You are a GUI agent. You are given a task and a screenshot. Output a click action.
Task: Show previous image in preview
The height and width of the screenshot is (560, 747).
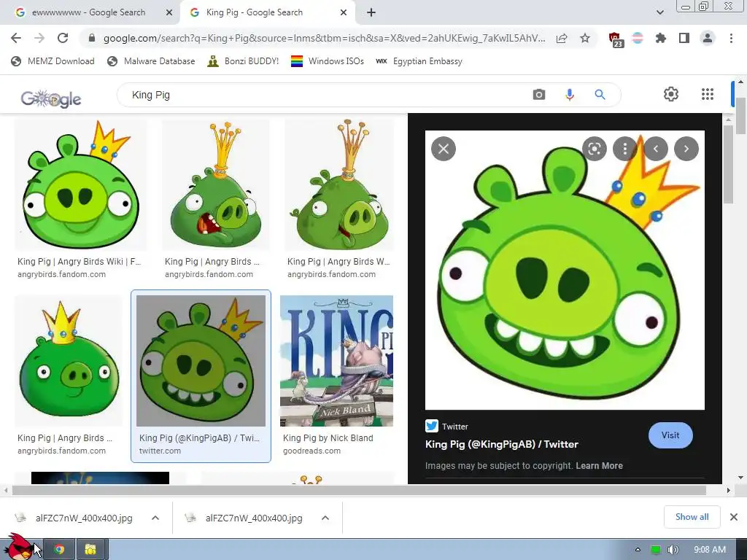click(656, 149)
